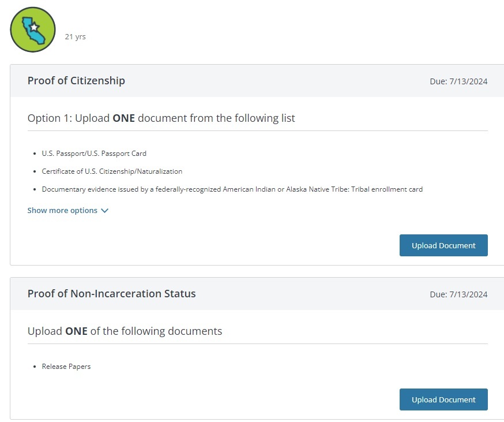Select the 21 yrs age text
The width and height of the screenshot is (504, 422).
pyautogui.click(x=75, y=37)
